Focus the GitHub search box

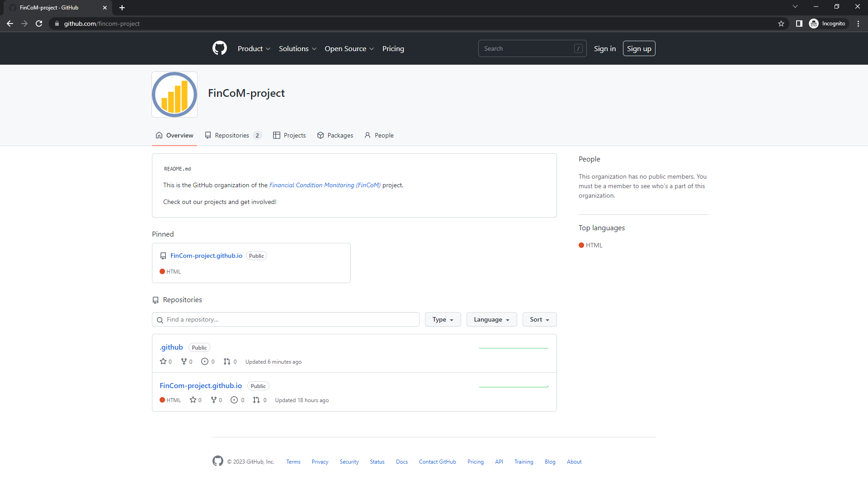pyautogui.click(x=533, y=48)
